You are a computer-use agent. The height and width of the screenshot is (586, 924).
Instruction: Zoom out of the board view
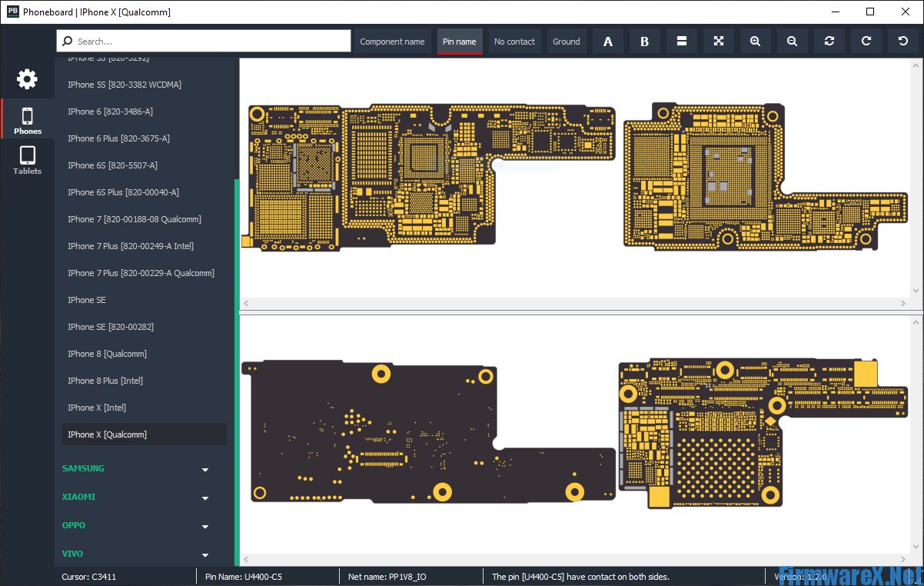coord(792,41)
